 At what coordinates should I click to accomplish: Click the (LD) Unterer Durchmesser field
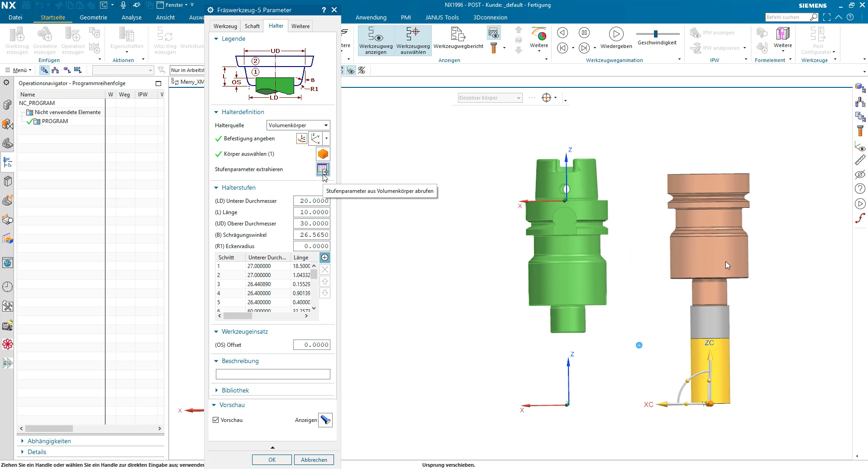(x=311, y=201)
